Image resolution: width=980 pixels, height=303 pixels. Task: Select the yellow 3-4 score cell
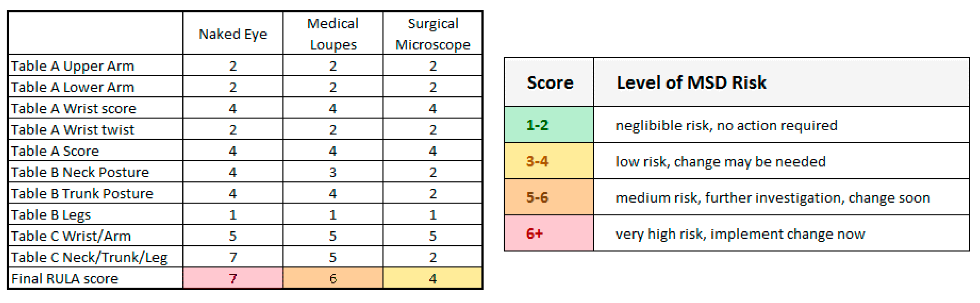pos(549,161)
